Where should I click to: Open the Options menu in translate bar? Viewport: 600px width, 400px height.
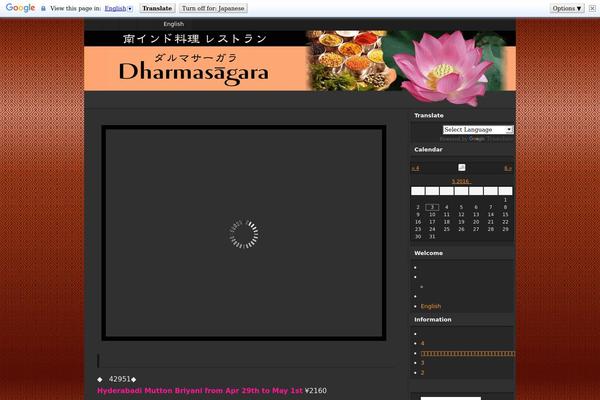(567, 8)
